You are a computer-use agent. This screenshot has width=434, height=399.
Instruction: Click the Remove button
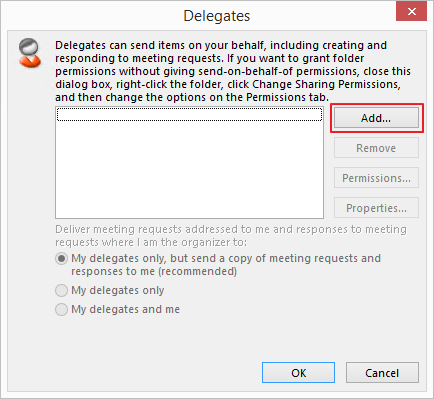click(376, 148)
